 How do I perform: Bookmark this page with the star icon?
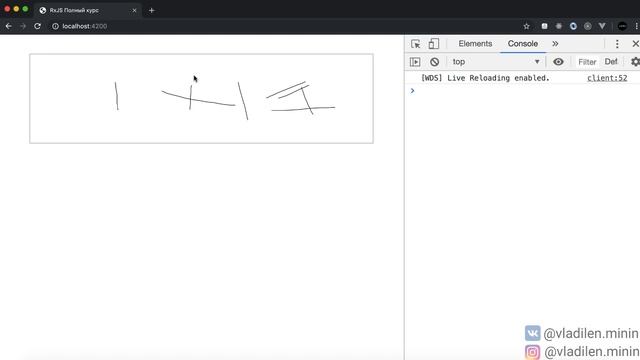pos(527,26)
